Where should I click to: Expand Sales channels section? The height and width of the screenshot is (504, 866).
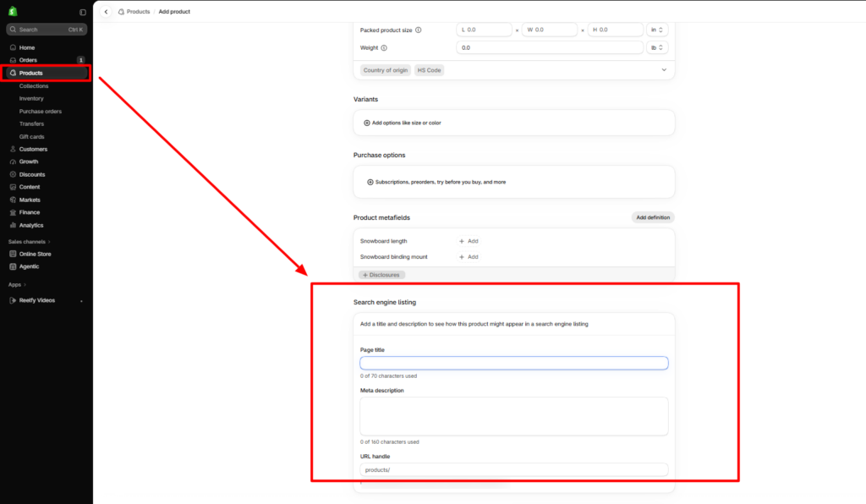30,242
